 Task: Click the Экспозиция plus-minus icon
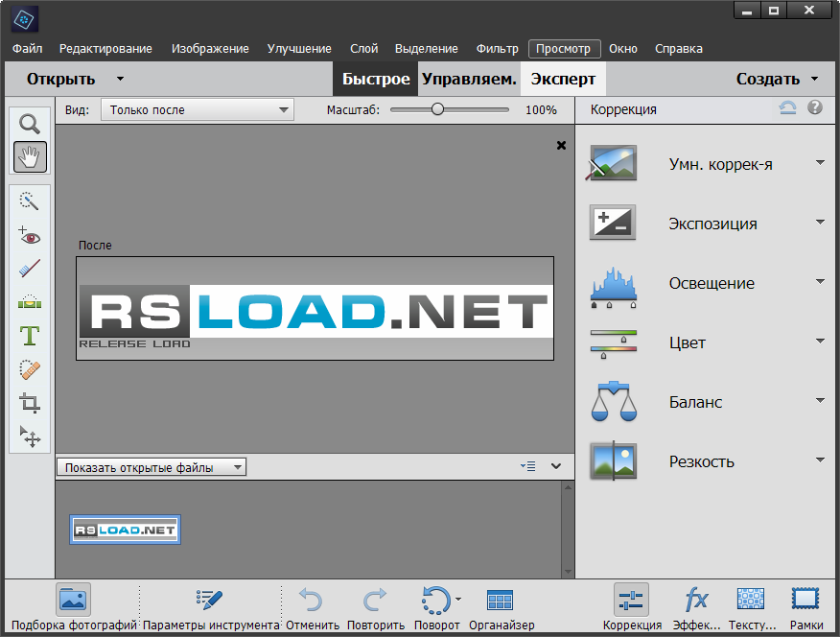[x=613, y=222]
